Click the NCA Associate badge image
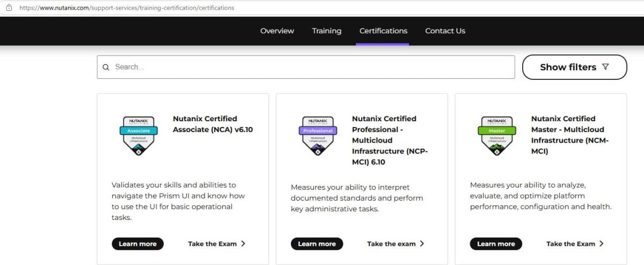This screenshot has width=644, height=265. click(x=138, y=136)
